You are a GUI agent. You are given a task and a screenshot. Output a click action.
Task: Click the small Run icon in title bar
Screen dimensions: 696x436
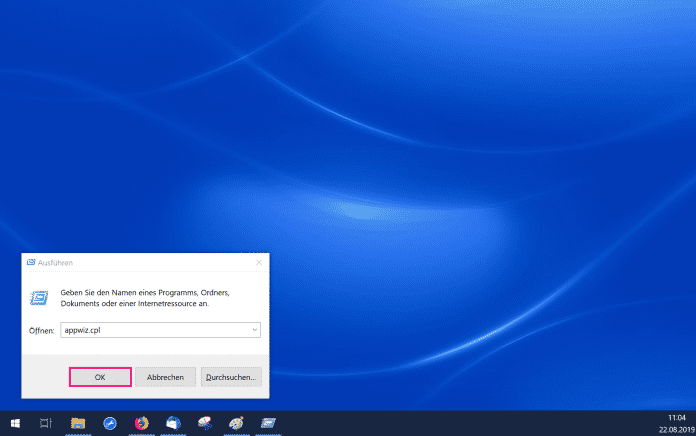pos(30,262)
